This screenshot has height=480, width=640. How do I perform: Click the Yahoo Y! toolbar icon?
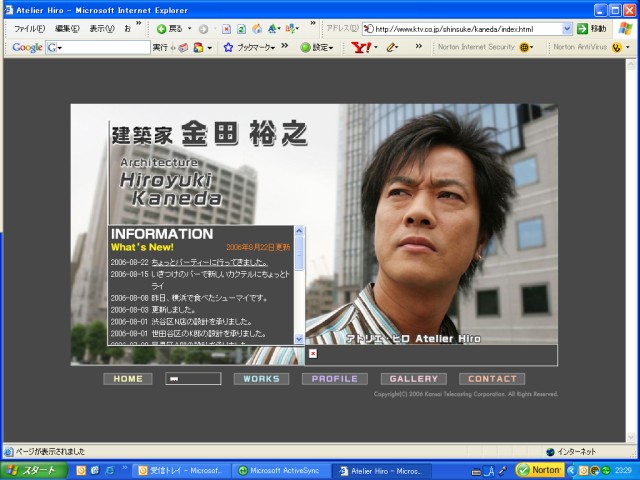[x=361, y=48]
